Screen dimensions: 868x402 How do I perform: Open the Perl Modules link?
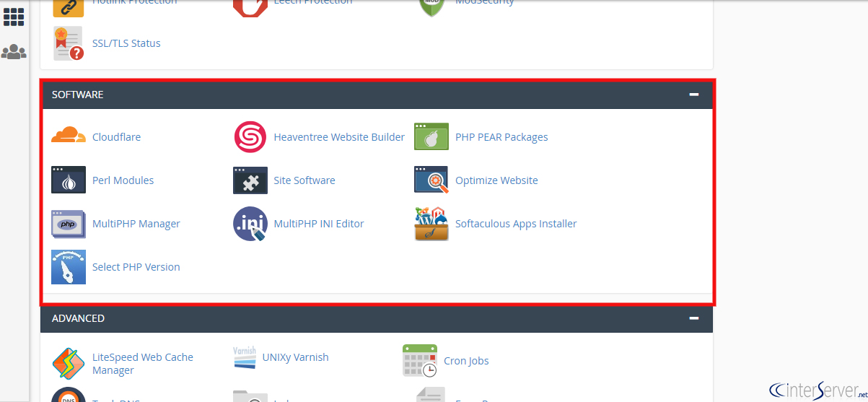click(x=123, y=180)
